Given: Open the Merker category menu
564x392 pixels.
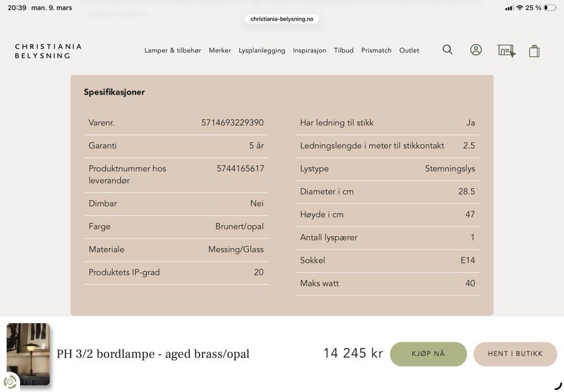Looking at the screenshot, I should point(220,51).
